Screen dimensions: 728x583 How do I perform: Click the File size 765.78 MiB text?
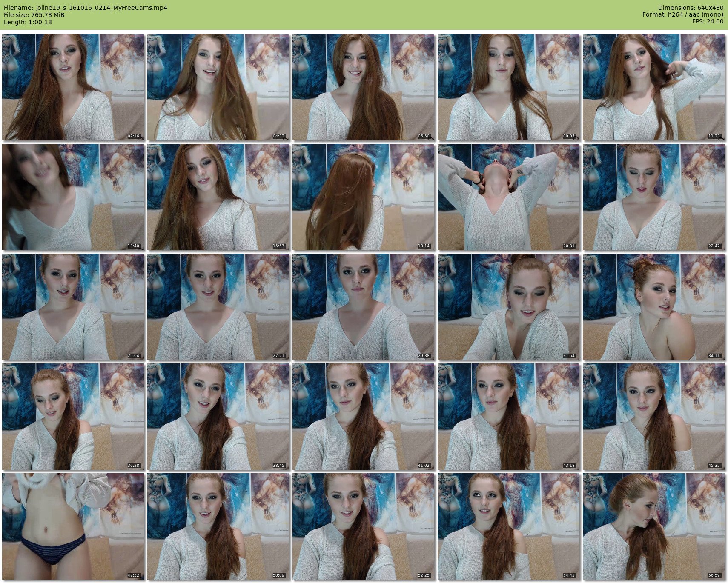34,15
